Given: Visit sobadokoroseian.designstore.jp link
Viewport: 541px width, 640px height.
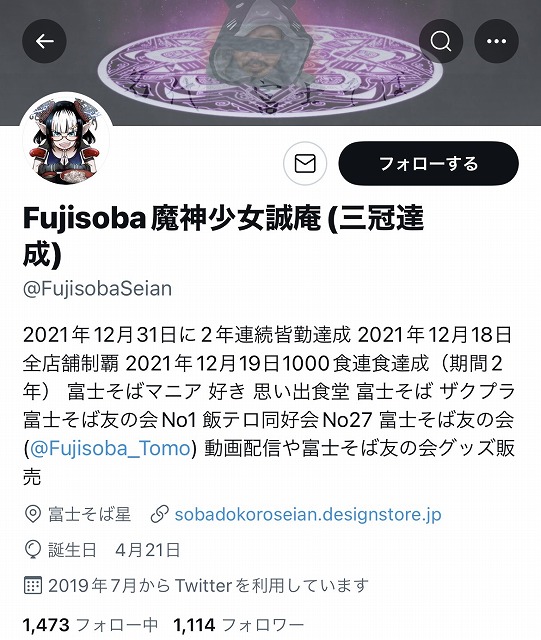Looking at the screenshot, I should click(x=308, y=514).
